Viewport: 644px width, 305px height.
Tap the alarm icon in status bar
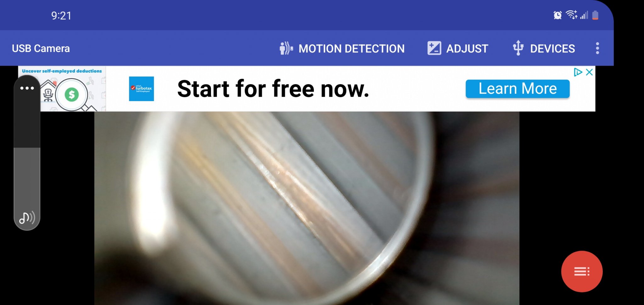click(558, 15)
